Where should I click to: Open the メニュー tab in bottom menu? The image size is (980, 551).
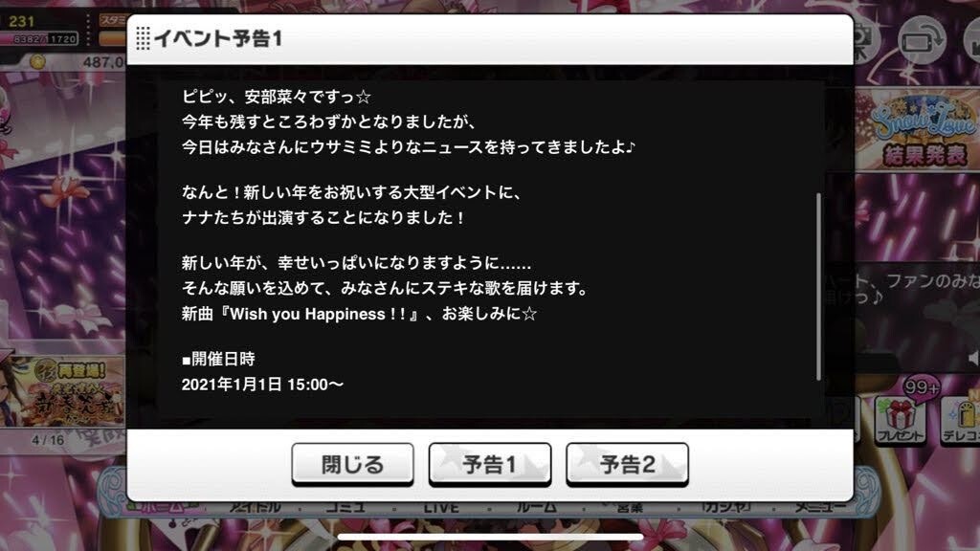pyautogui.click(x=820, y=507)
